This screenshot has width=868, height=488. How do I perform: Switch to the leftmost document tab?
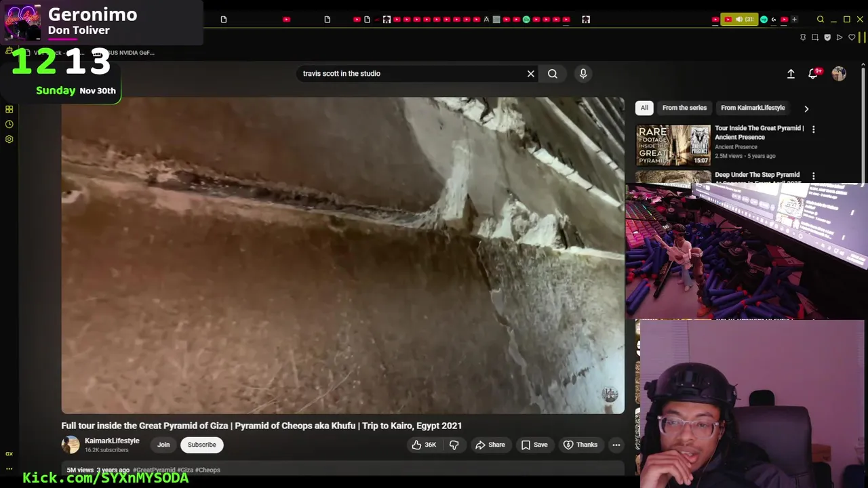tap(224, 20)
